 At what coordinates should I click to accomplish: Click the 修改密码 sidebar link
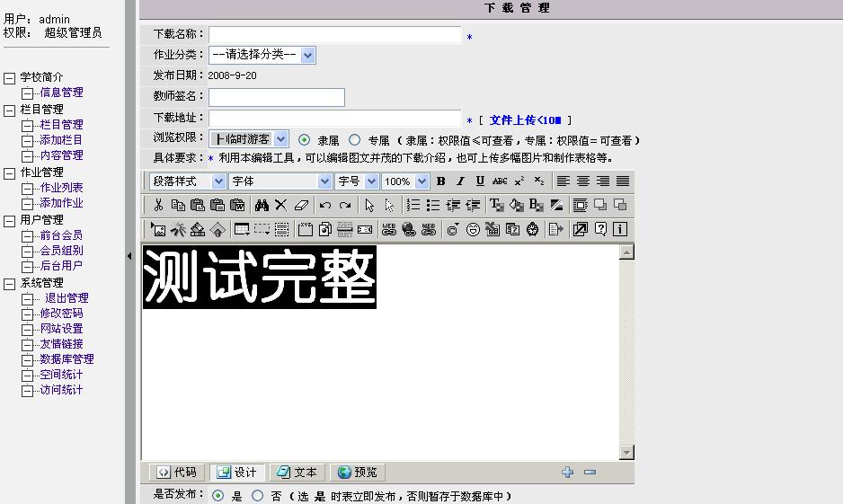point(61,313)
